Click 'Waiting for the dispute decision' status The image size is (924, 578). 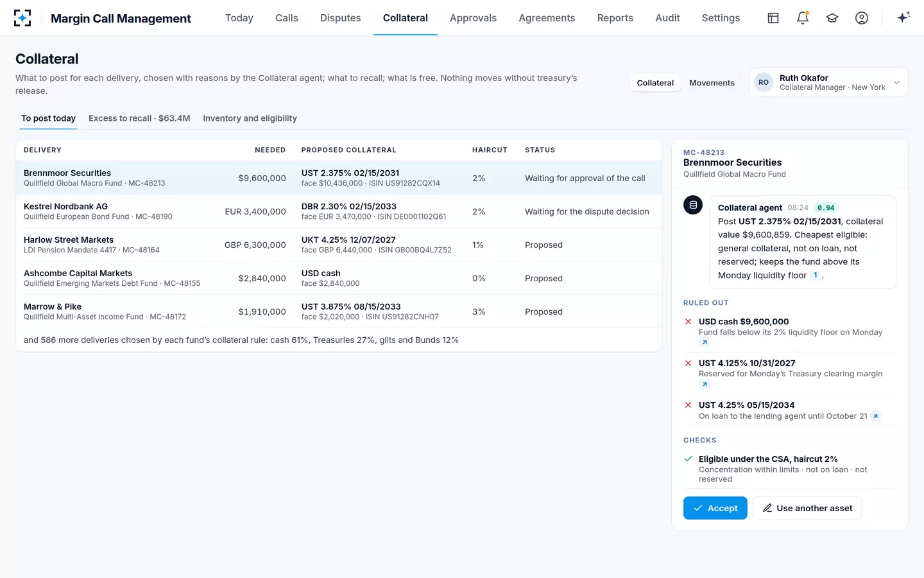[x=587, y=211]
